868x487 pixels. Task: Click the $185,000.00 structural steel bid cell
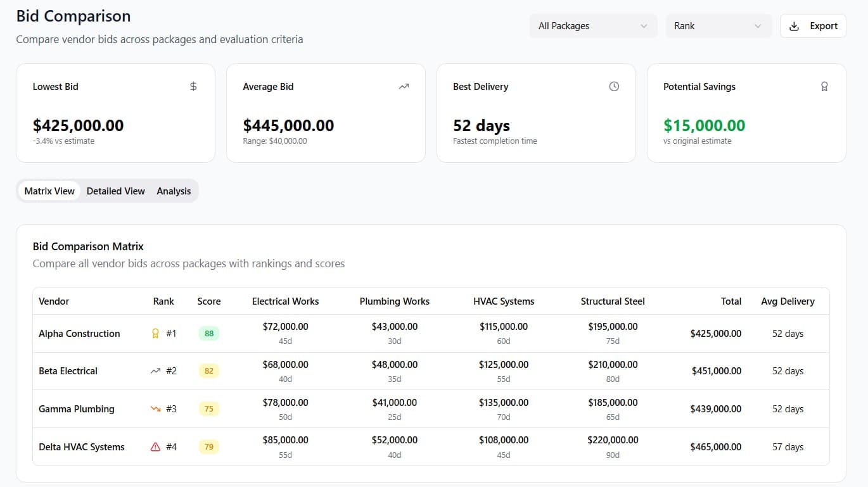click(613, 402)
